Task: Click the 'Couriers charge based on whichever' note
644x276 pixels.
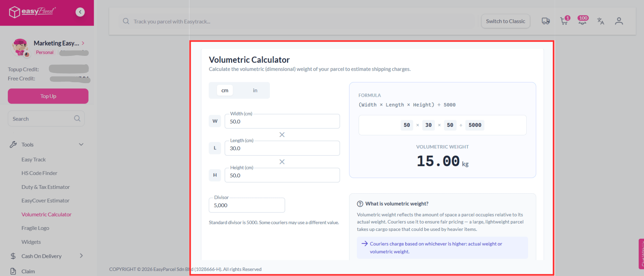Action: (442, 248)
